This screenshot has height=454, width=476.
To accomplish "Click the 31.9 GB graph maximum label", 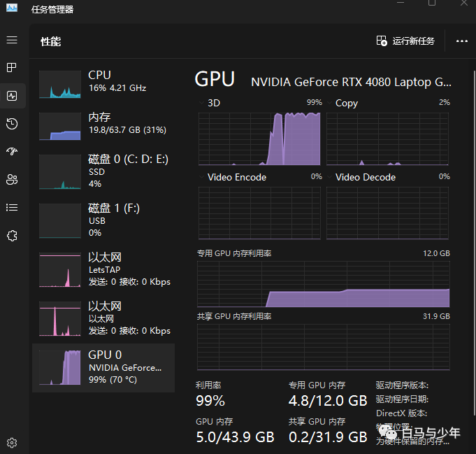I will coord(436,316).
